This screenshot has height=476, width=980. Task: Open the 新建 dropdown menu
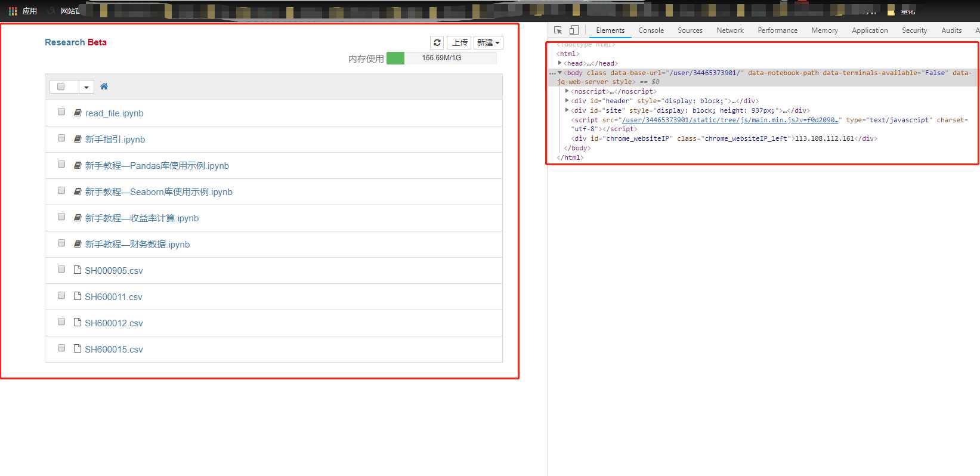tap(489, 42)
